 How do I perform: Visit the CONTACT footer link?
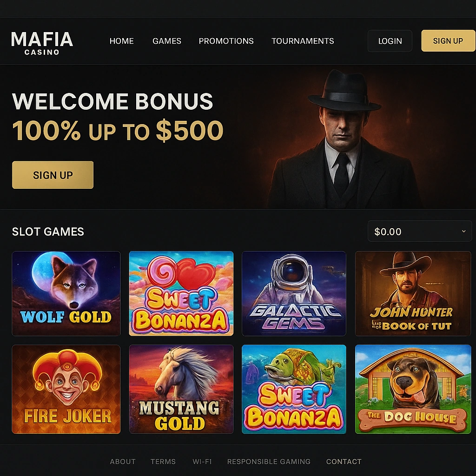pyautogui.click(x=344, y=462)
